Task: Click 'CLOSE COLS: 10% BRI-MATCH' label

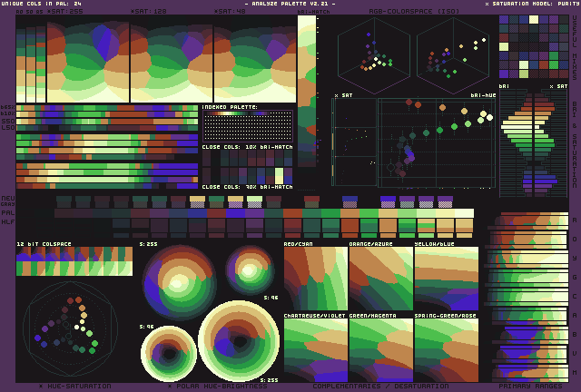Action: click(248, 147)
